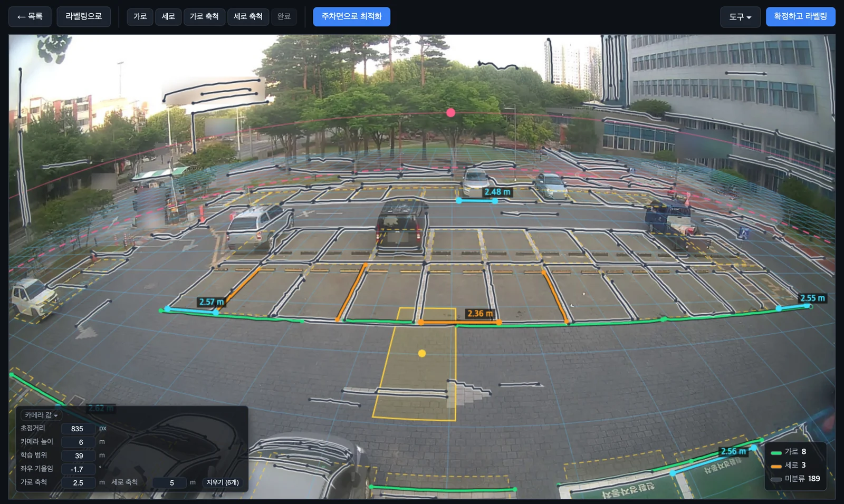
Task: Click the 2.57 m measurement label
Action: coord(212,302)
